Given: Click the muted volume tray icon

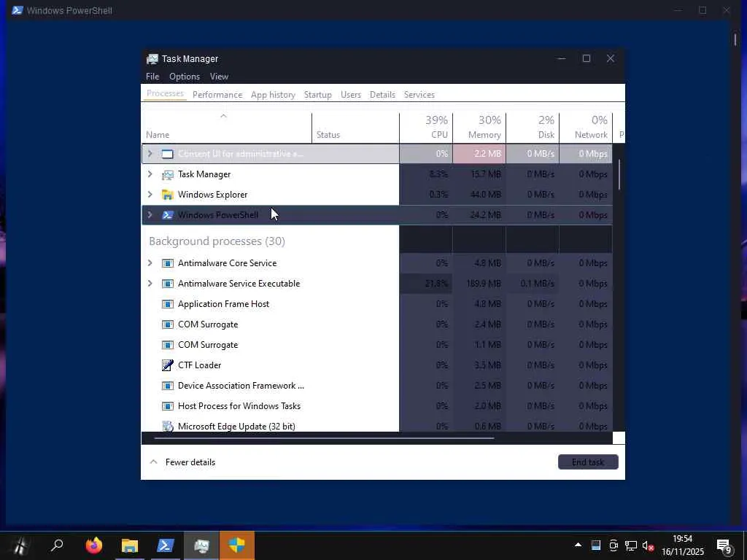Looking at the screenshot, I should point(648,545).
